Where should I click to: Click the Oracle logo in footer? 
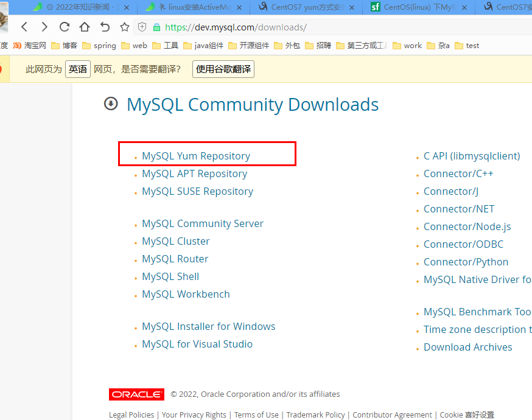tap(136, 394)
